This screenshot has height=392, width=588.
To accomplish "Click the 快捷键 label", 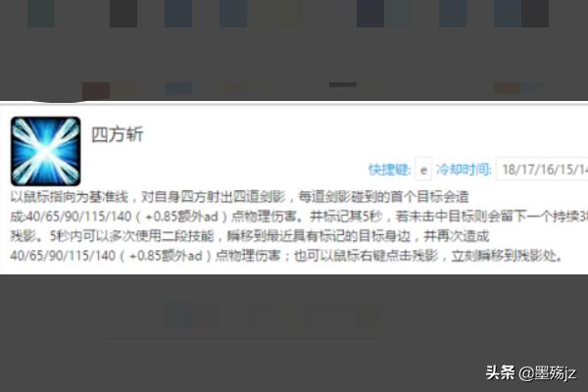I will [389, 170].
